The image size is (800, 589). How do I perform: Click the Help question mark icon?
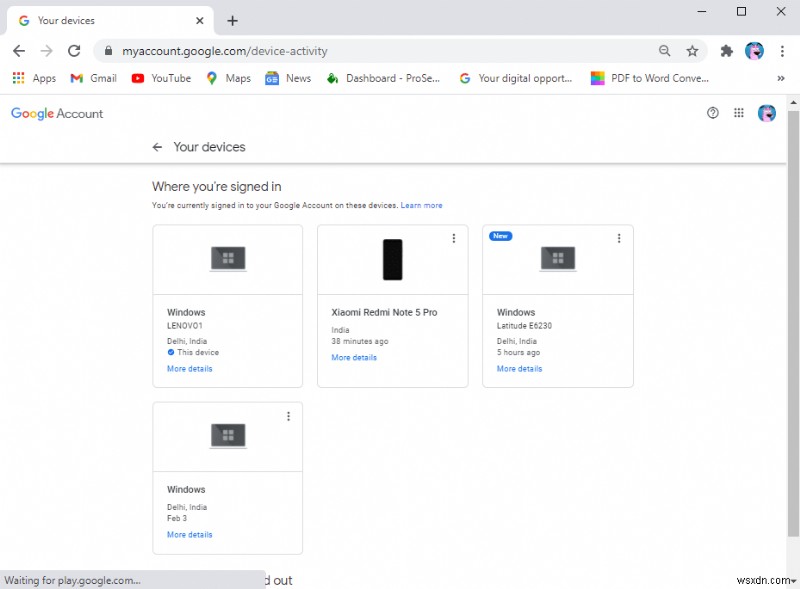coord(712,113)
